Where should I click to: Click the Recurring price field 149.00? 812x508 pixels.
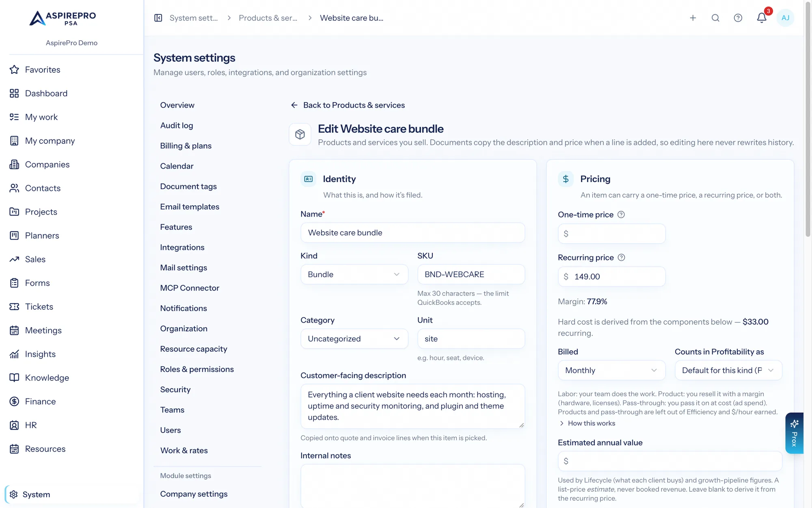click(x=611, y=277)
